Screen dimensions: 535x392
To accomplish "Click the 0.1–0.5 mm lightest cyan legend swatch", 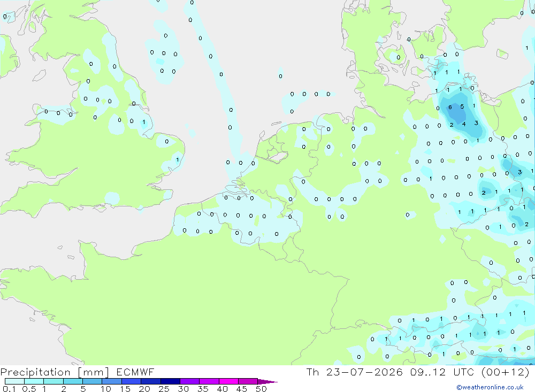I will pos(14,381).
